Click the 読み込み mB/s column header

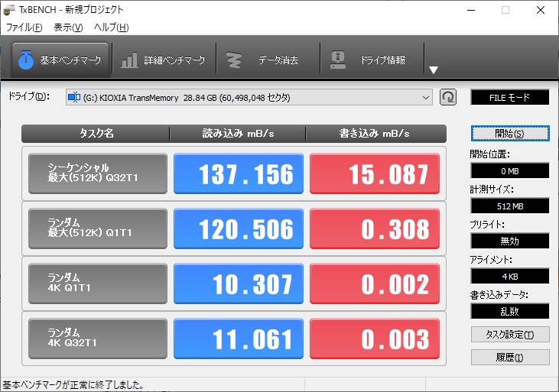(x=238, y=134)
